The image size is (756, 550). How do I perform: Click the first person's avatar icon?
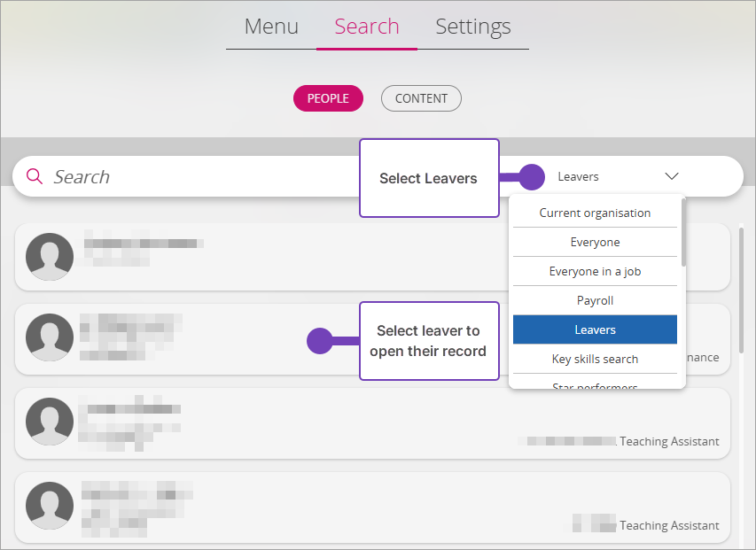[50, 257]
